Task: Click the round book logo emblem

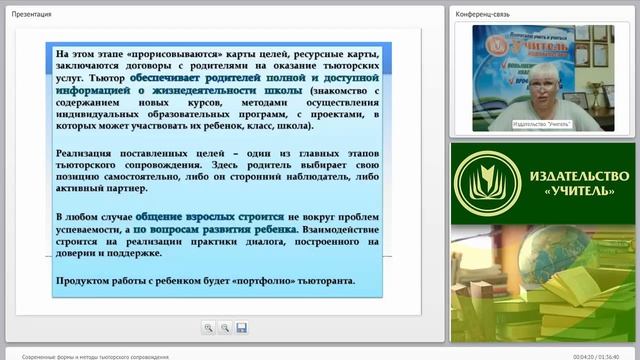Action: pyautogui.click(x=488, y=183)
